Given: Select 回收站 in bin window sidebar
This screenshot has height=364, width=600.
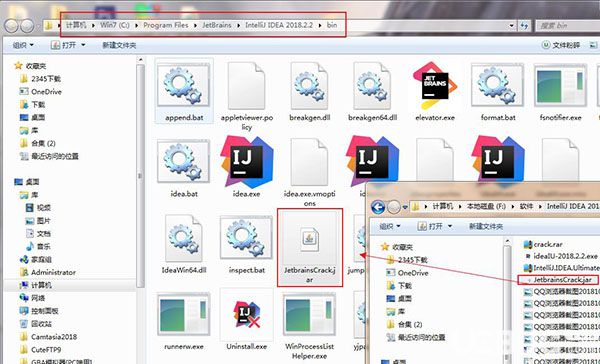Looking at the screenshot, I should (36, 324).
